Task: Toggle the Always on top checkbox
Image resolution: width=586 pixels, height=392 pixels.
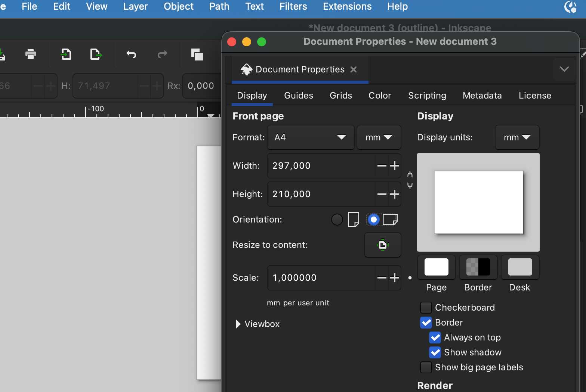Action: click(x=435, y=337)
